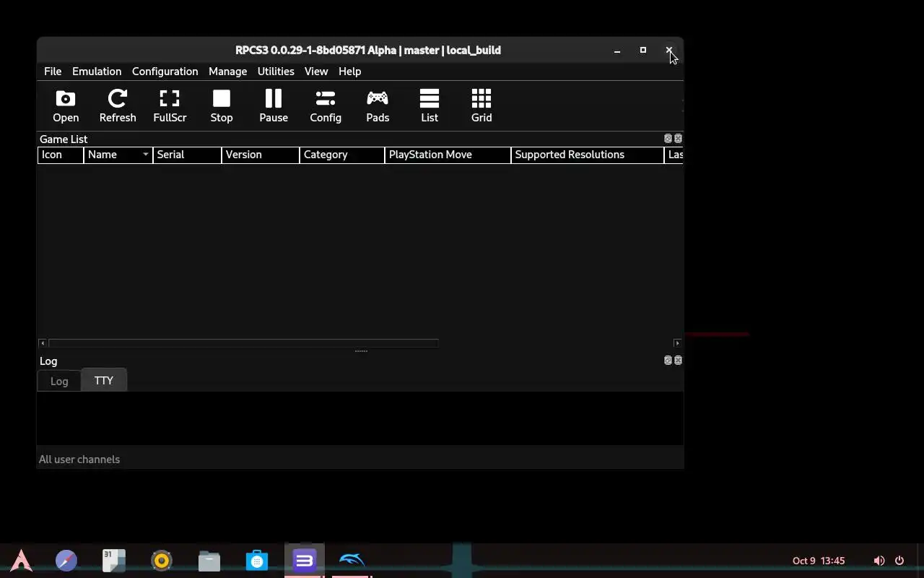Open the software store taskbar icon
924x578 pixels.
[x=257, y=561]
